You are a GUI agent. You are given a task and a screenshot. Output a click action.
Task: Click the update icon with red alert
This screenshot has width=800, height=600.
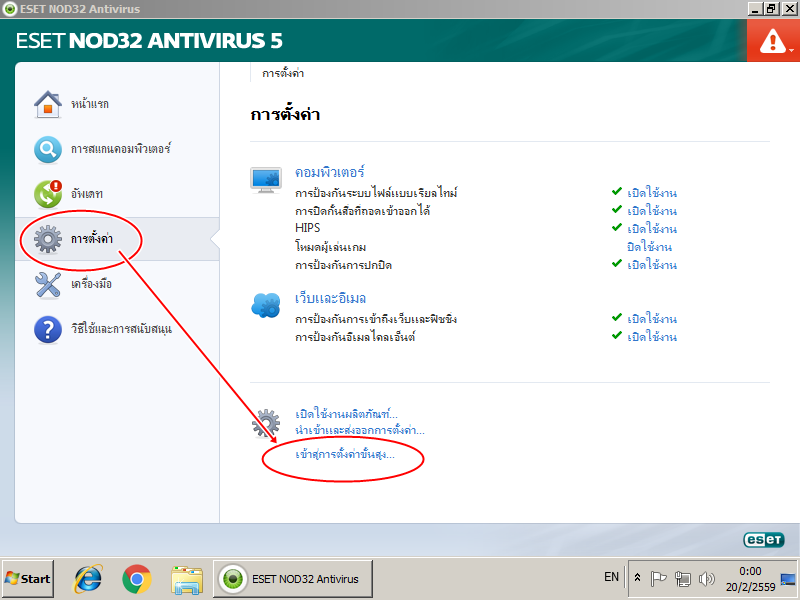(x=48, y=194)
